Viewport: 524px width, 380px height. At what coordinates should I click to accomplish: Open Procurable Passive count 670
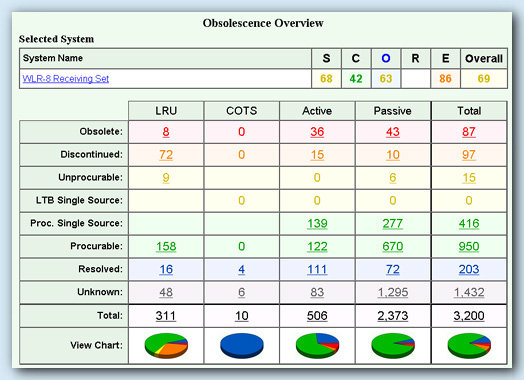point(393,247)
